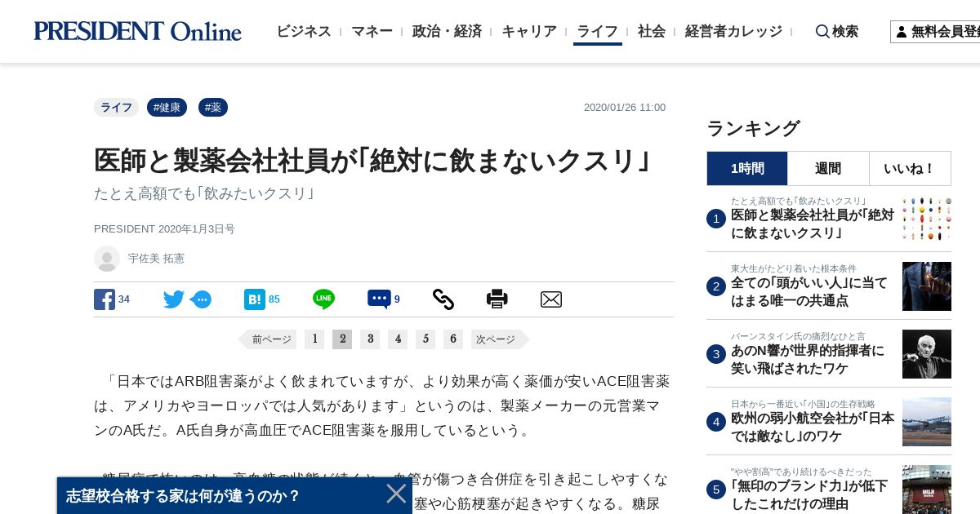
Task: Click subtitle たとえ高額でも「飲みたいクスリ」
Action: (x=204, y=193)
